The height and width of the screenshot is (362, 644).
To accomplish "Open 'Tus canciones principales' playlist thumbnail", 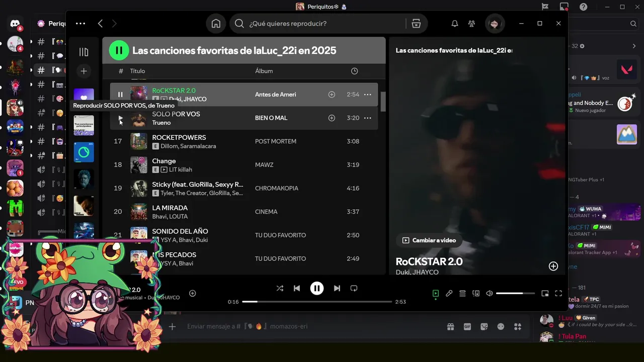I will 84,125.
